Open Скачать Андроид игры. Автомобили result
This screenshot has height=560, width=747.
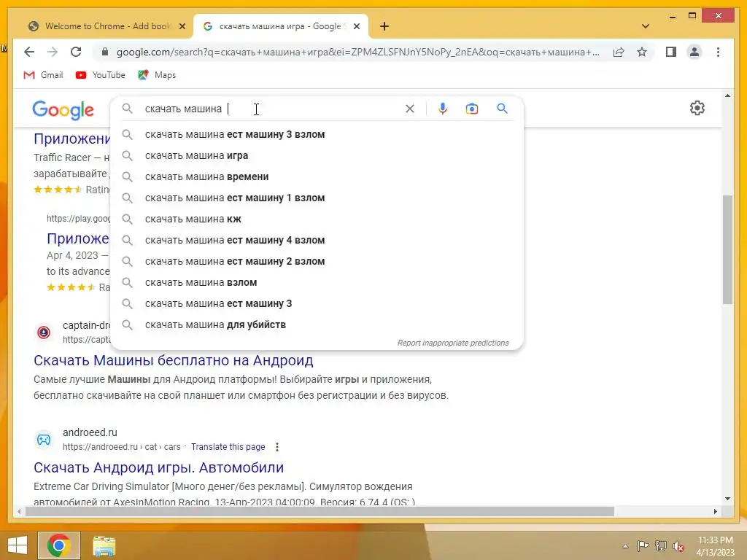pos(158,467)
